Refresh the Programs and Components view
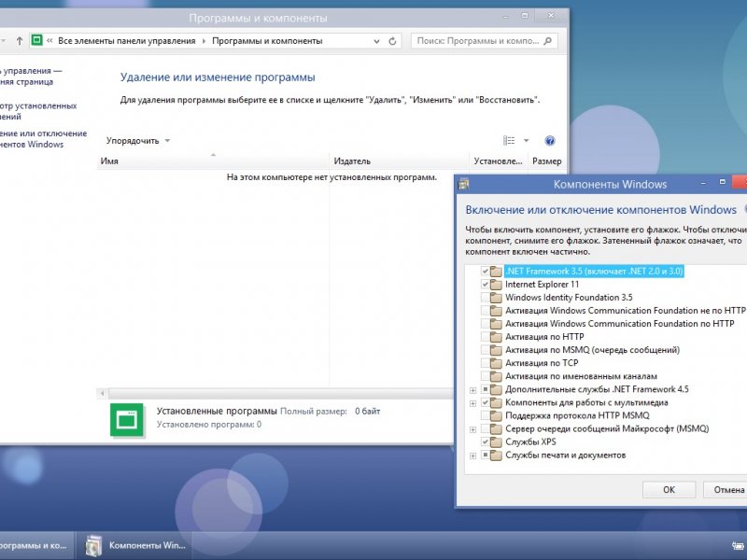747x560 pixels. (392, 41)
